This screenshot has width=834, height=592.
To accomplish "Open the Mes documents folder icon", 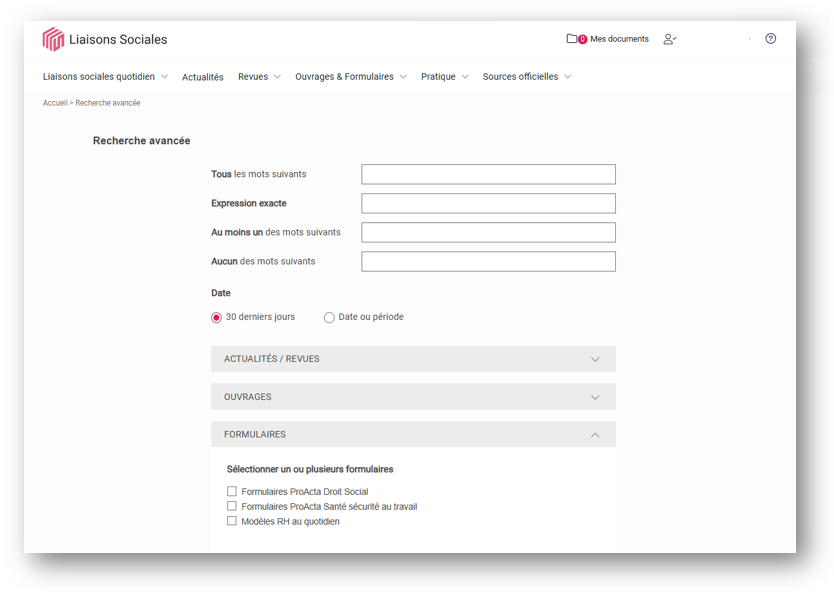I will 572,39.
